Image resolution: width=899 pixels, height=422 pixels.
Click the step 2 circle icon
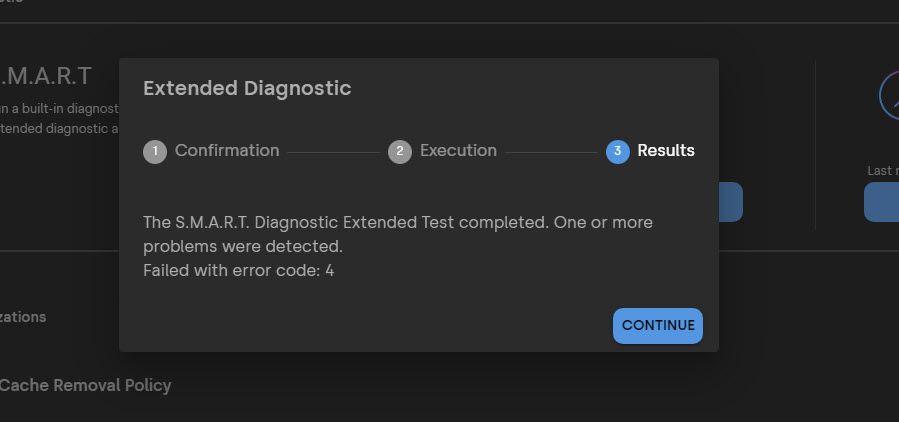[x=399, y=151]
